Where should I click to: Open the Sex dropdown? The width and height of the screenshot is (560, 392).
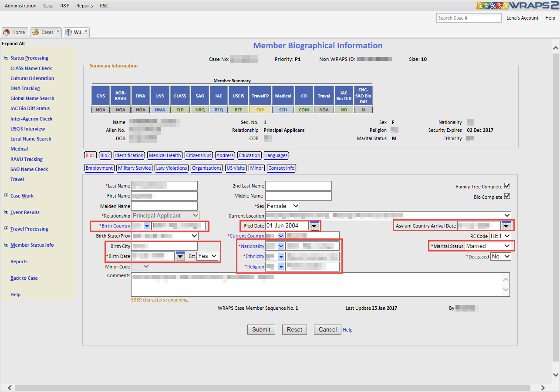pyautogui.click(x=283, y=206)
